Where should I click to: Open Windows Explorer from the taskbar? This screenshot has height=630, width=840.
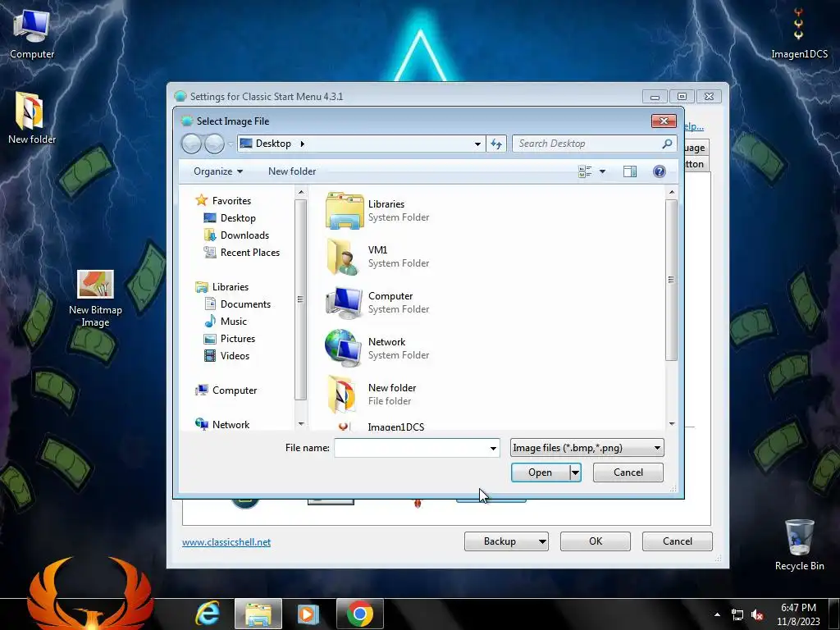pos(258,614)
